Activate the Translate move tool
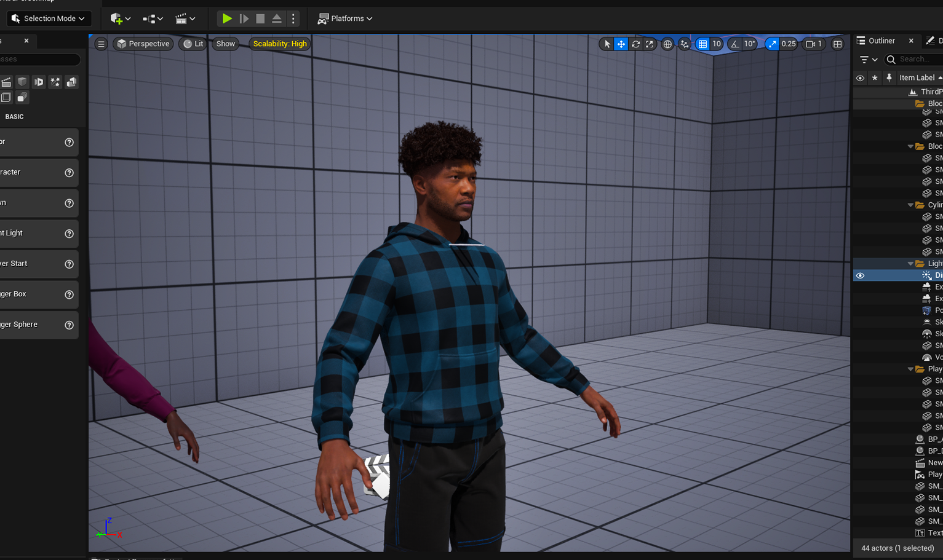This screenshot has width=943, height=560. point(621,44)
